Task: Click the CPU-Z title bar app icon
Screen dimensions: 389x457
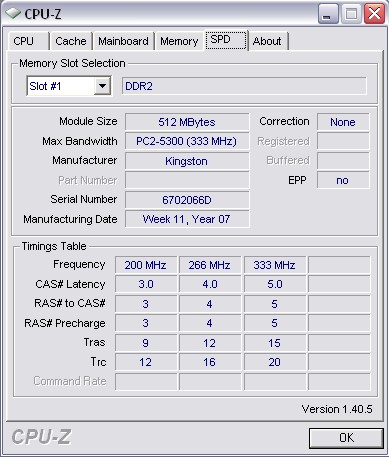Action: 12,13
